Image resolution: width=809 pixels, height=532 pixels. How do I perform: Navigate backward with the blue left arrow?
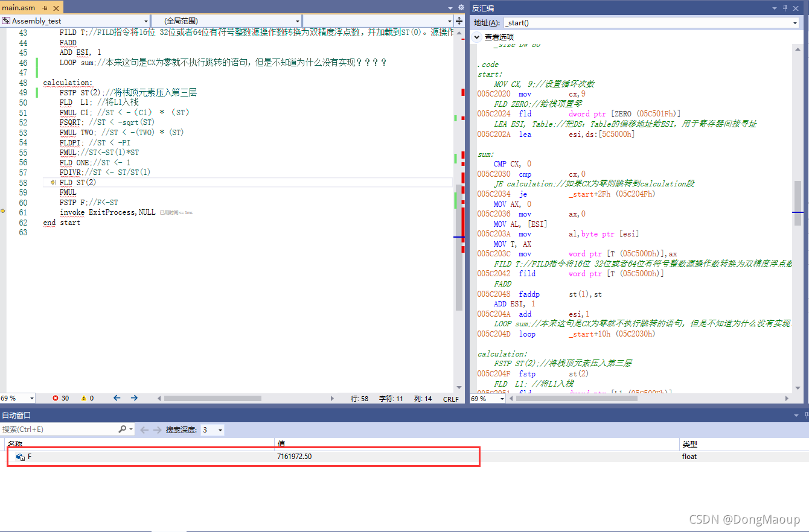[117, 398]
